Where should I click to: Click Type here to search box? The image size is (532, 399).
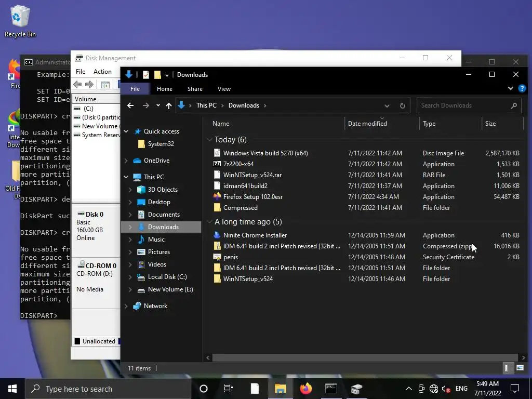(x=109, y=389)
